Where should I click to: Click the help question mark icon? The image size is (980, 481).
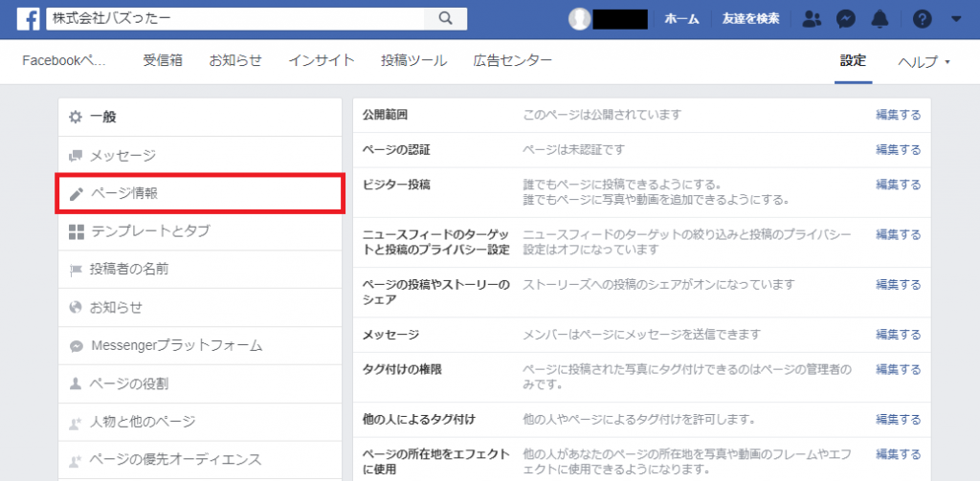pyautogui.click(x=923, y=19)
